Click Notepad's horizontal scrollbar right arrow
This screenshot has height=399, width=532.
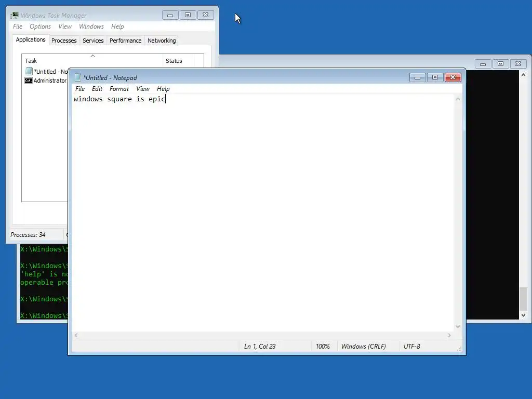click(x=449, y=335)
